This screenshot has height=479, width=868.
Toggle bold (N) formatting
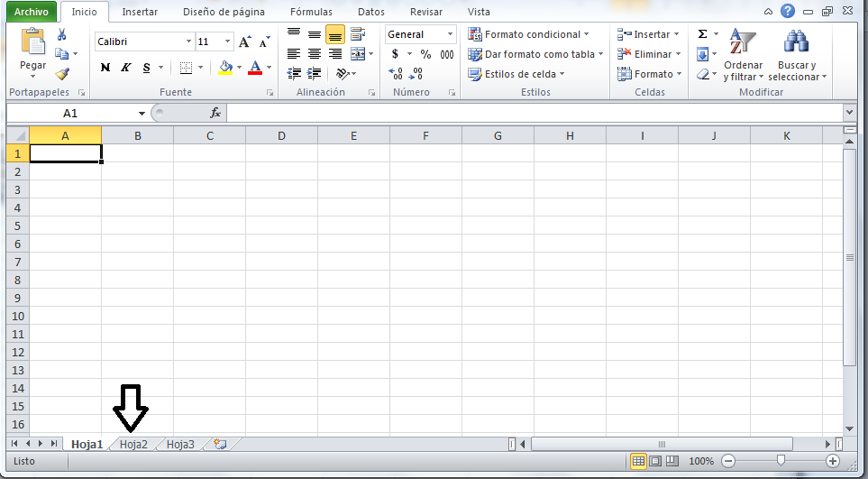tap(105, 68)
